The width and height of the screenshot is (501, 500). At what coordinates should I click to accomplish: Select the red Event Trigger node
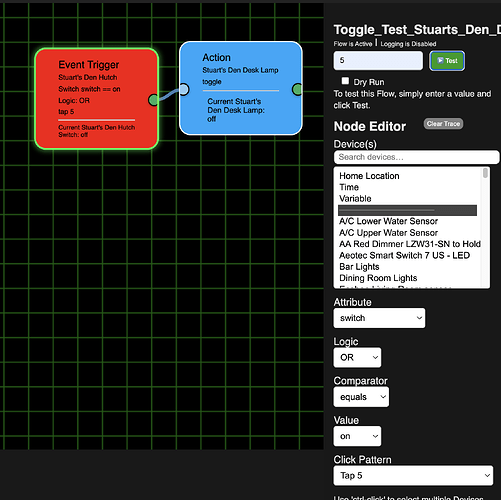pyautogui.click(x=97, y=99)
